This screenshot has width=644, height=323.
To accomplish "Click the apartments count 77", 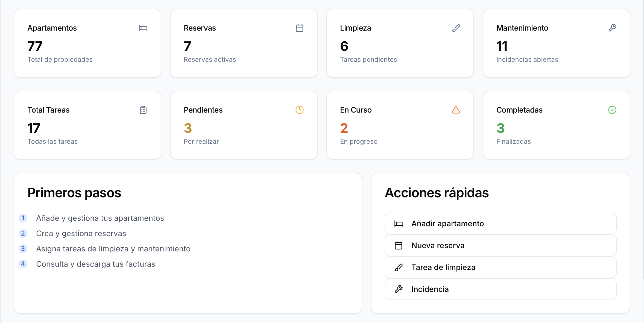I will (35, 46).
